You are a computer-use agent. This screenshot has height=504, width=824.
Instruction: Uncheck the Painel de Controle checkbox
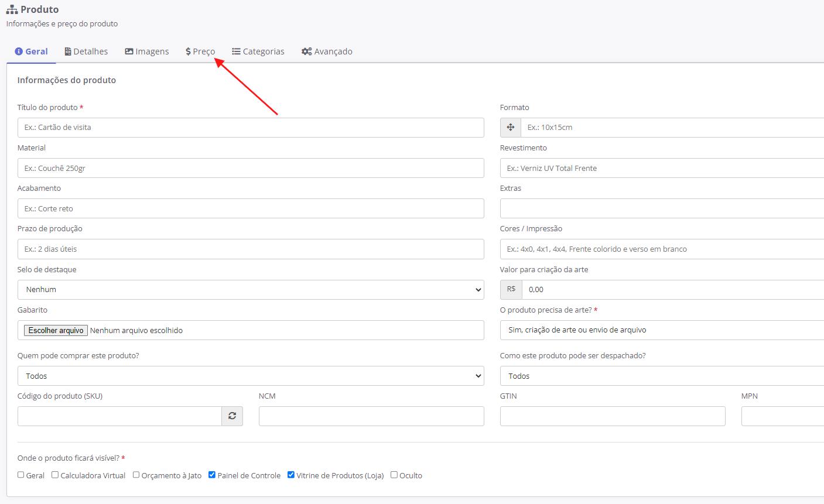coord(212,475)
